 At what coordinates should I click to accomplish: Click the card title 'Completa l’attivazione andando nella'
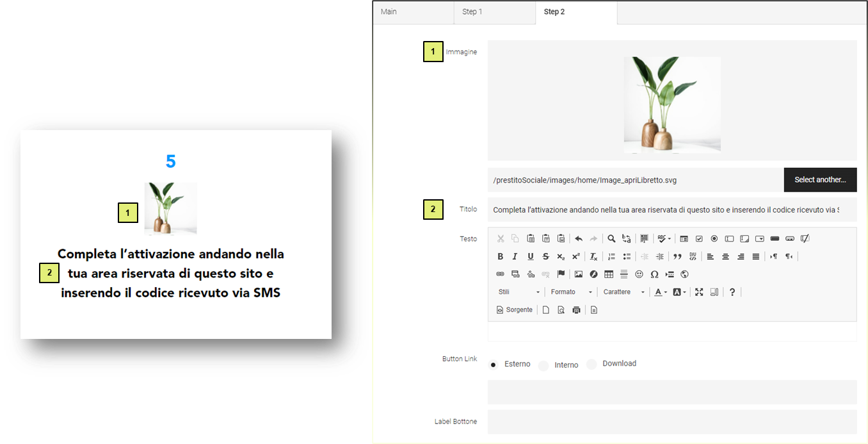[171, 254]
